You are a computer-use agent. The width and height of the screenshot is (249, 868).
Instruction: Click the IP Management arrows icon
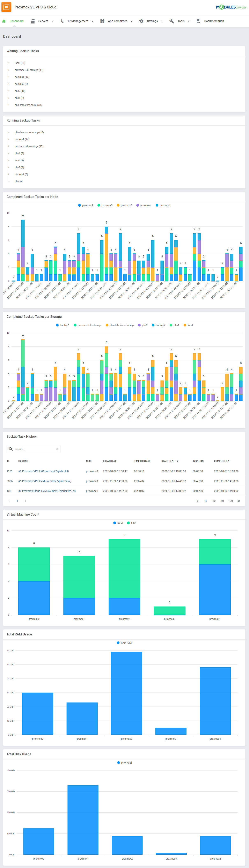(x=62, y=21)
